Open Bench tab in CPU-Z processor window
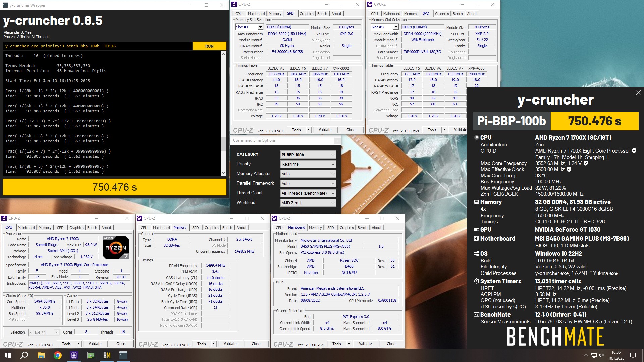This screenshot has height=362, width=644. click(x=92, y=228)
